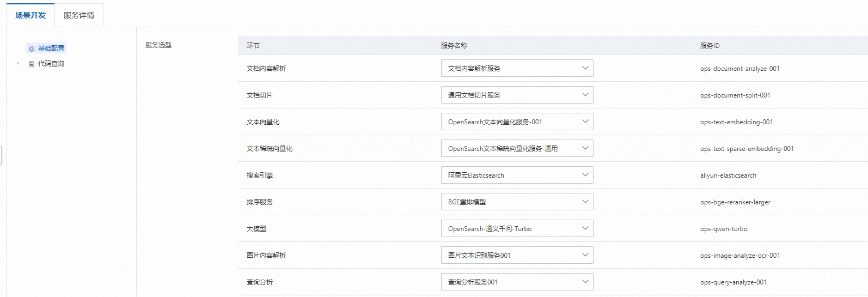The image size is (868, 297).
Task: Open the OpenSearch文本向量化服务-001 dropdown
Action: click(x=517, y=122)
